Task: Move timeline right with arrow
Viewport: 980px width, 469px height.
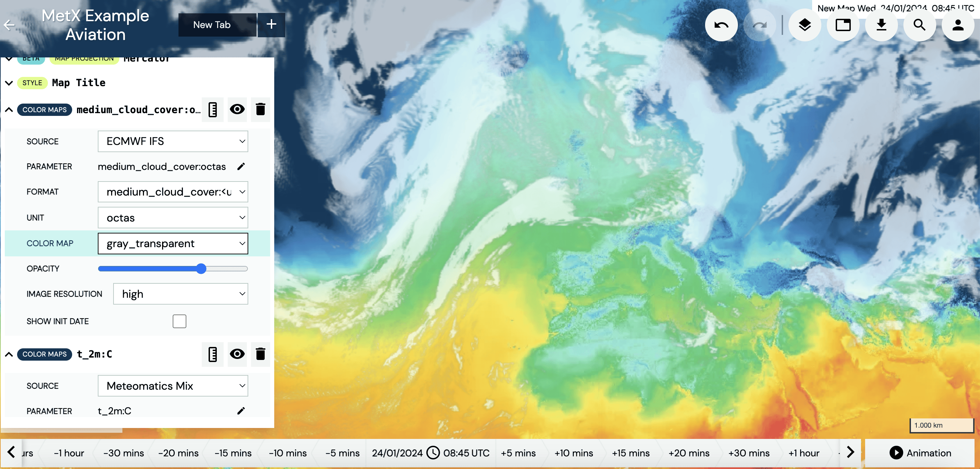Action: click(x=851, y=453)
